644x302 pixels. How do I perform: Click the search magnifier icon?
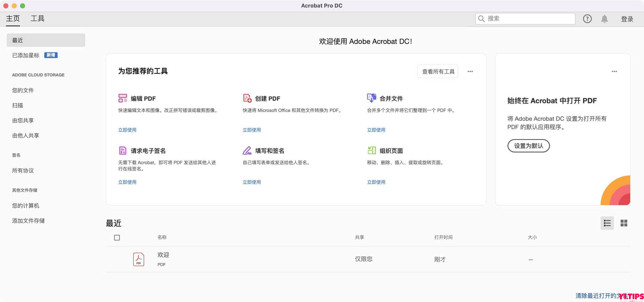[481, 19]
